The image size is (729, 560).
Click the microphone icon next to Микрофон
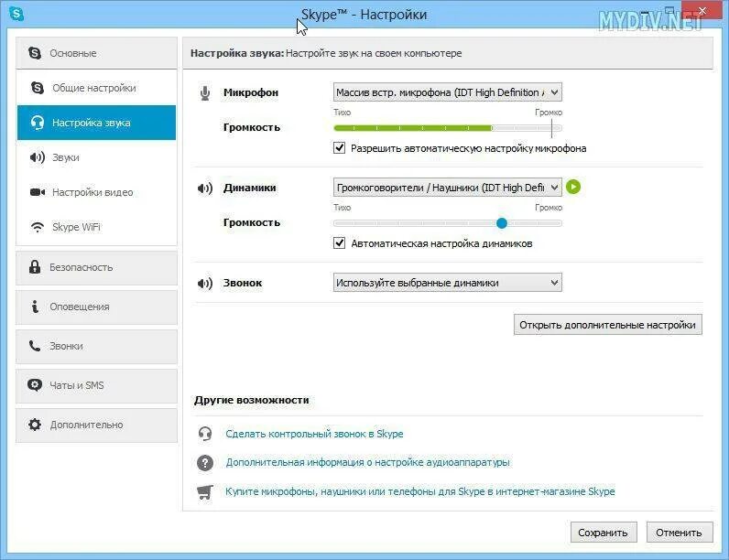(x=205, y=92)
